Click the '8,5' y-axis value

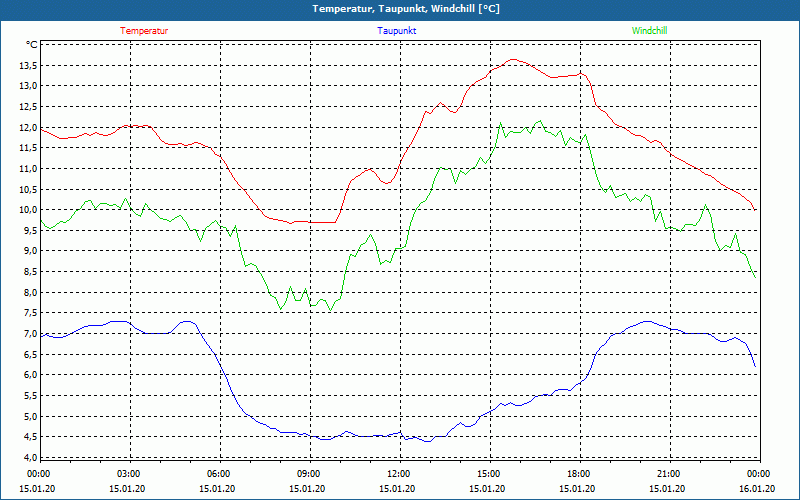click(x=31, y=271)
